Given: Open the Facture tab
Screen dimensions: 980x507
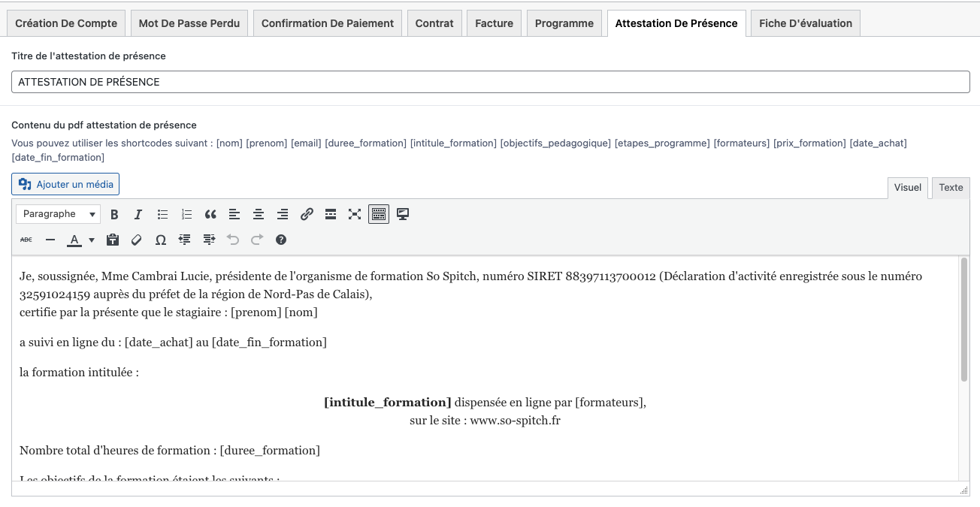Looking at the screenshot, I should pyautogui.click(x=494, y=23).
